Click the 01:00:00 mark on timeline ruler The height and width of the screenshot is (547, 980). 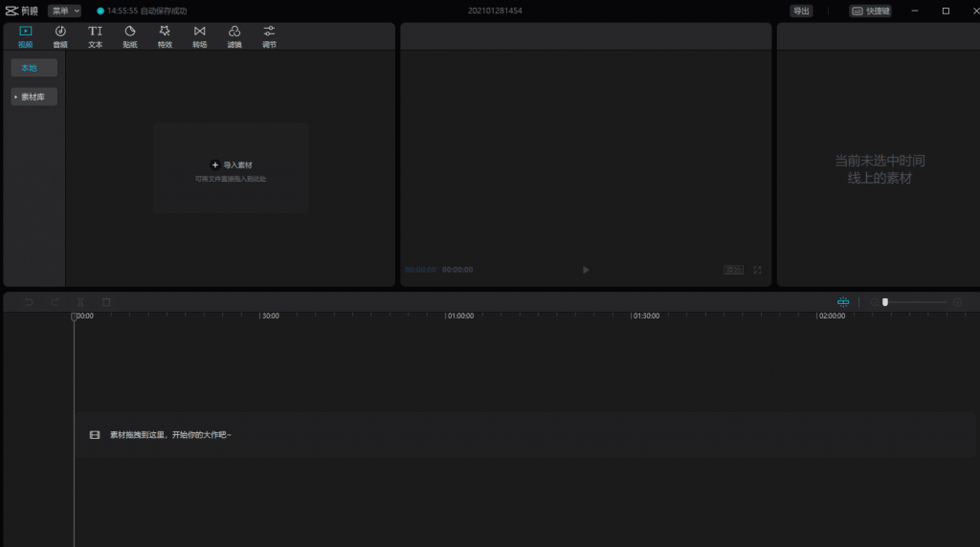coord(460,316)
